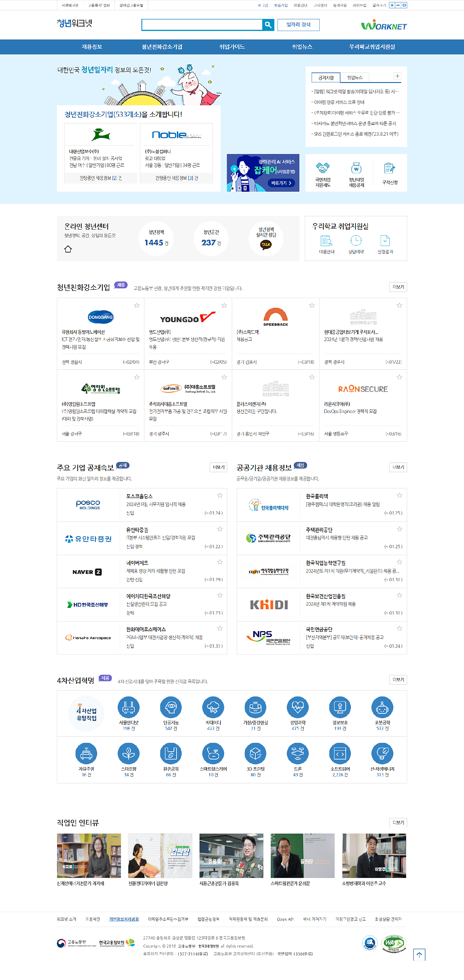Click the home icon under 온라인 청년센터
464x980 pixels.
(x=68, y=249)
